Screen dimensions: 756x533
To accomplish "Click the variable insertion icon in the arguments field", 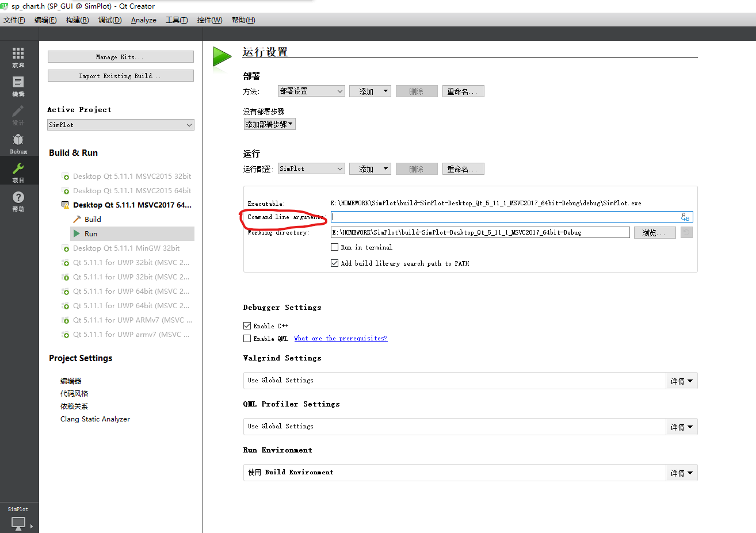I will [x=685, y=217].
